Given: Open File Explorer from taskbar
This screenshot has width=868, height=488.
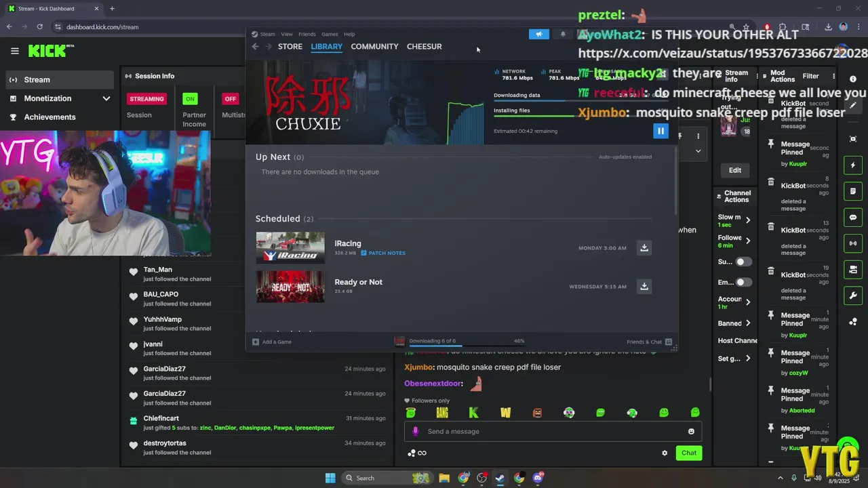Looking at the screenshot, I should tap(444, 478).
